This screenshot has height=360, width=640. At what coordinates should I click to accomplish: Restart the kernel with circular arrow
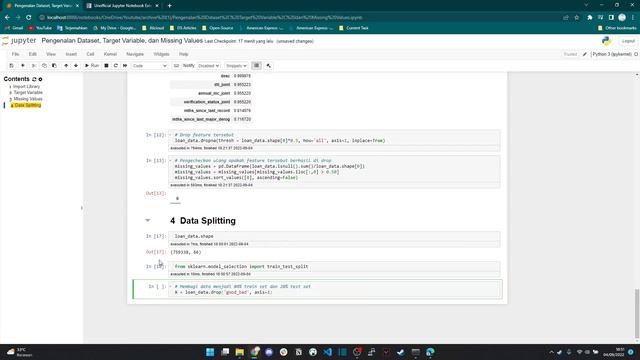pos(116,66)
